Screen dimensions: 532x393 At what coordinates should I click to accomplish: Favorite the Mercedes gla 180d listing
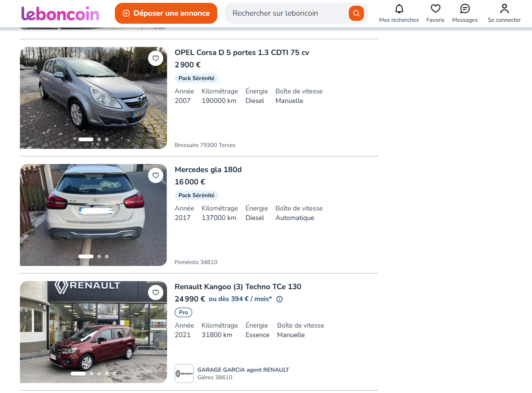[156, 175]
